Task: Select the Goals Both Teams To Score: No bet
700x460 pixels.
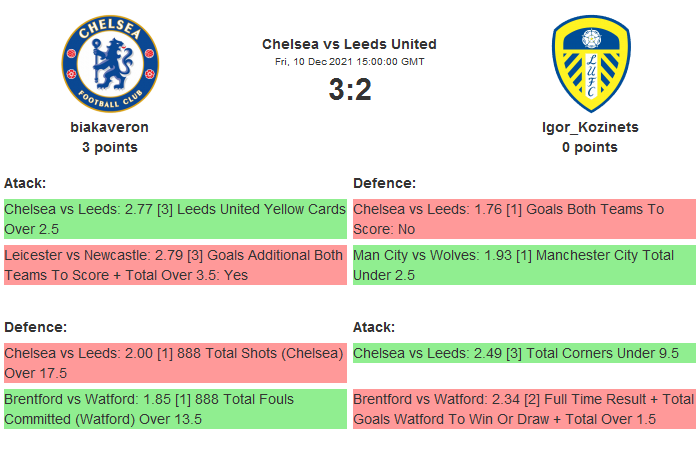Action: 524,219
